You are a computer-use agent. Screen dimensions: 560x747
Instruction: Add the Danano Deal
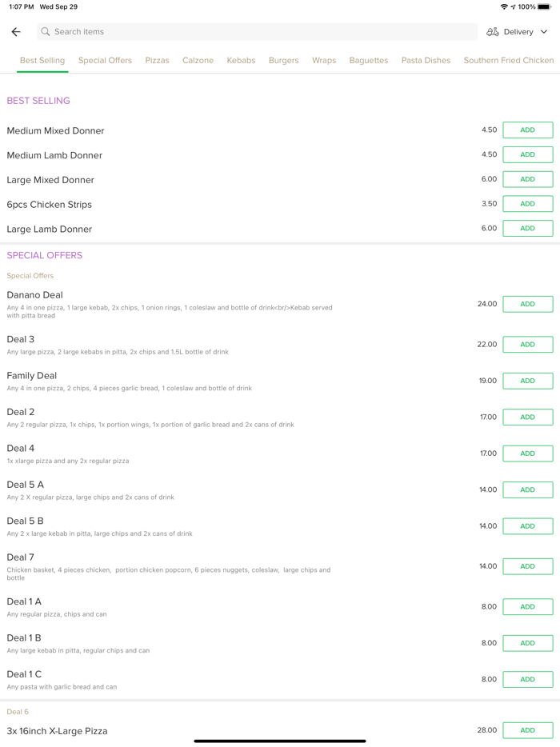527,304
